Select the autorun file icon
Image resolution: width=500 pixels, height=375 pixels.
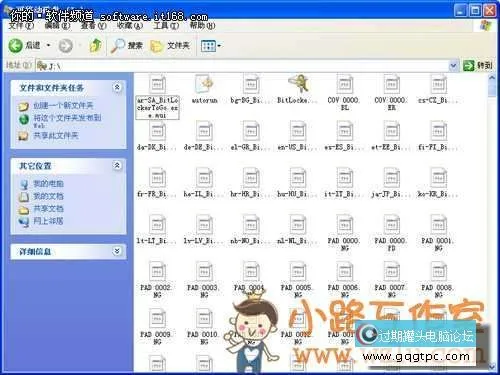coord(204,84)
